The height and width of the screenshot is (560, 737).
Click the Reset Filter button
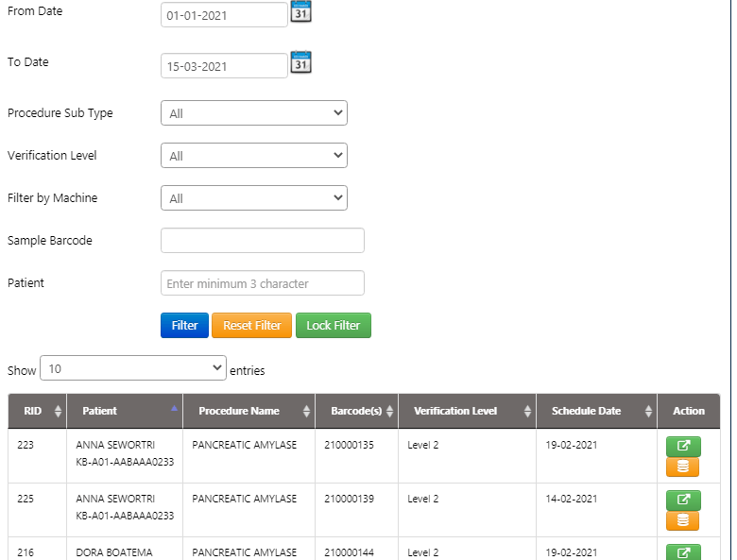(252, 326)
